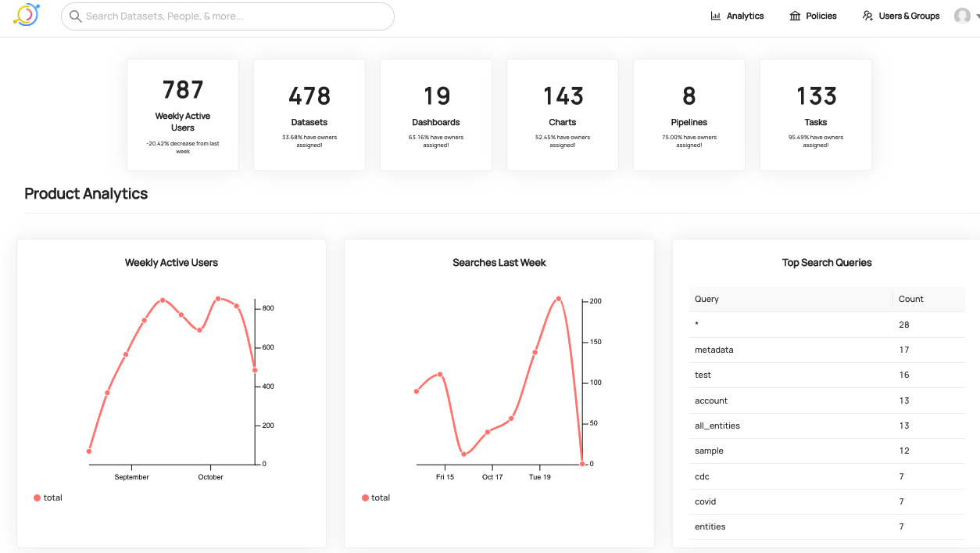Image resolution: width=980 pixels, height=553 pixels.
Task: Click the Analytics bar chart icon
Action: [x=715, y=16]
